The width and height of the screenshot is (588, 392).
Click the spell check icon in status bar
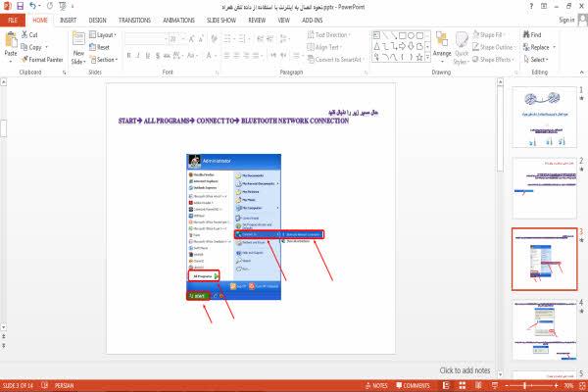coord(44,385)
